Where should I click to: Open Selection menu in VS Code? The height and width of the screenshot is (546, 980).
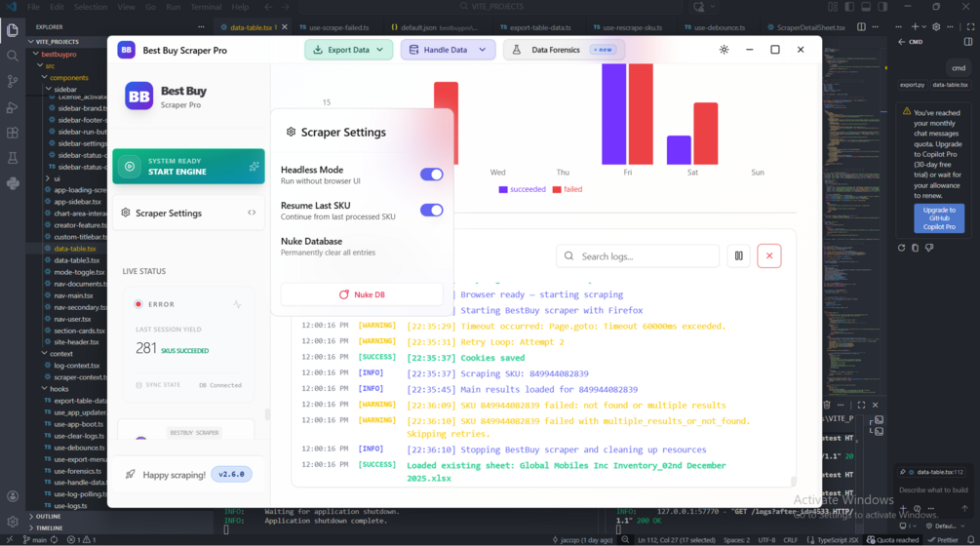[x=91, y=7]
